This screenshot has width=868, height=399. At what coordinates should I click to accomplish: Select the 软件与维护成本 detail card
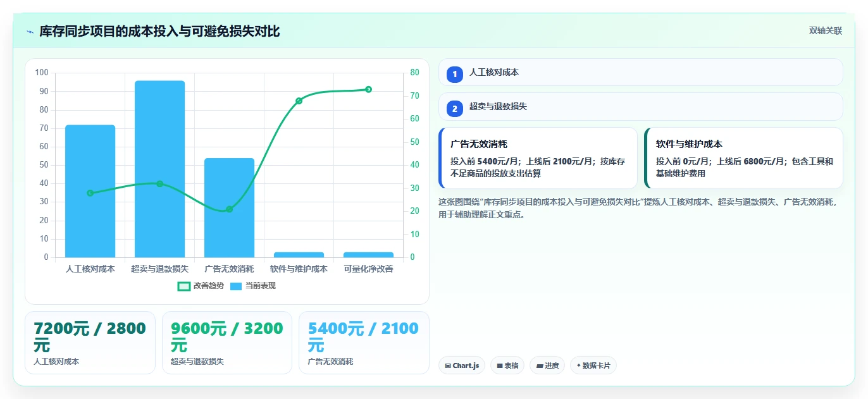tap(743, 158)
